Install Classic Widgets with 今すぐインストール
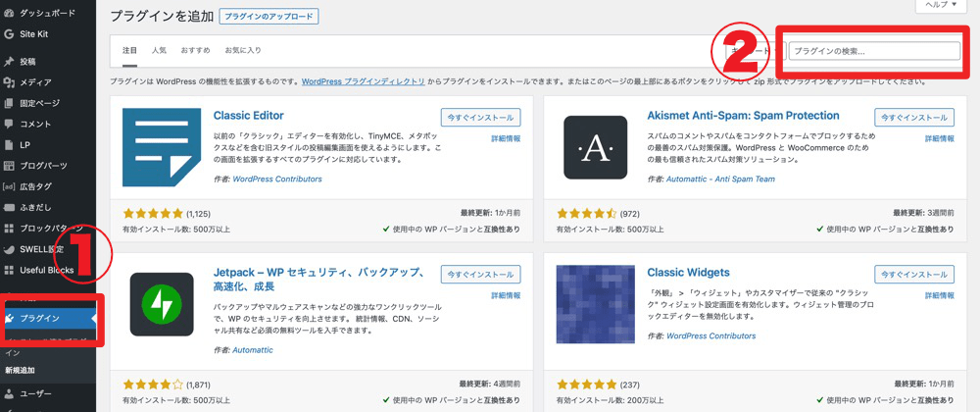 (x=914, y=275)
